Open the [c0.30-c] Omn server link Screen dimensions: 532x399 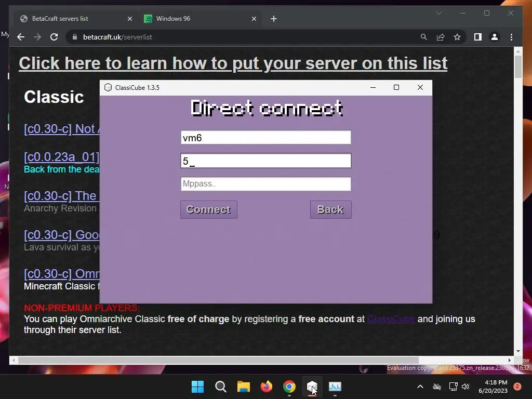pos(61,274)
